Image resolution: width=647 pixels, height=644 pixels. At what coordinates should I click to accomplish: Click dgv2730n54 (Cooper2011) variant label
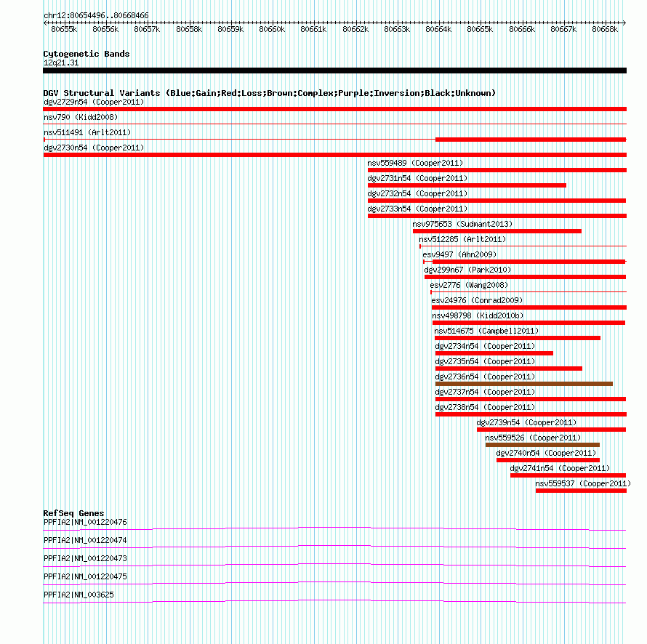point(94,148)
